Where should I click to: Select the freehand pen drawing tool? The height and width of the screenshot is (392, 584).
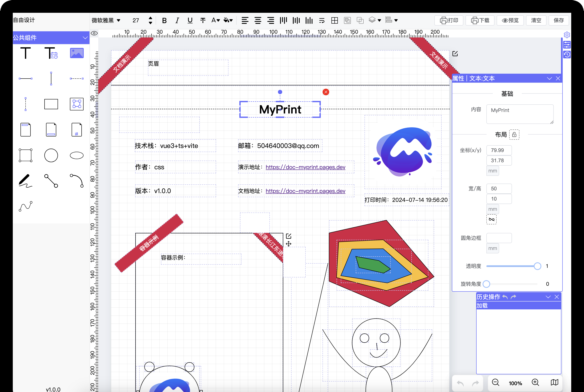[26, 181]
